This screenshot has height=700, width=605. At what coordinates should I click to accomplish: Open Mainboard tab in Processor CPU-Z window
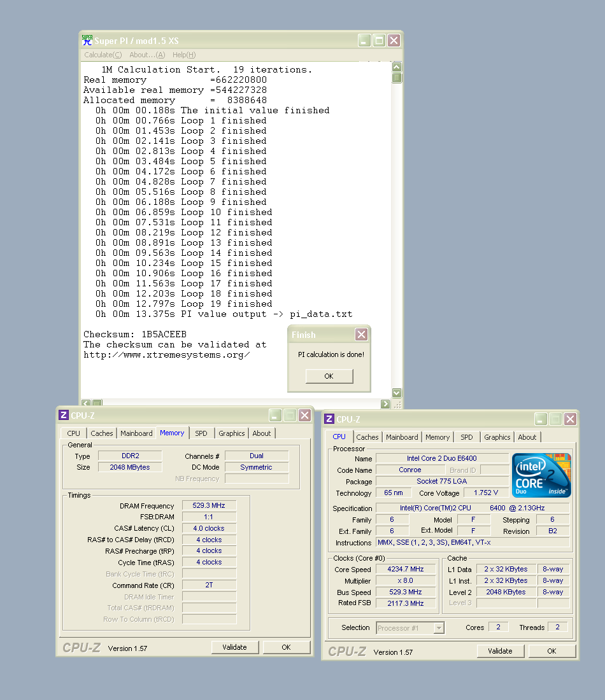click(402, 438)
